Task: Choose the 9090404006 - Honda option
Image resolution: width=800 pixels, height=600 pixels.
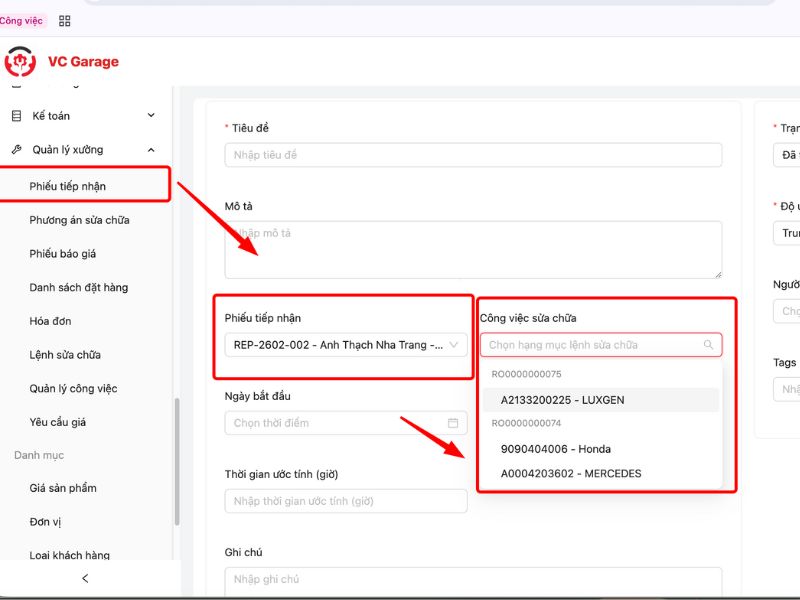Action: coord(555,449)
